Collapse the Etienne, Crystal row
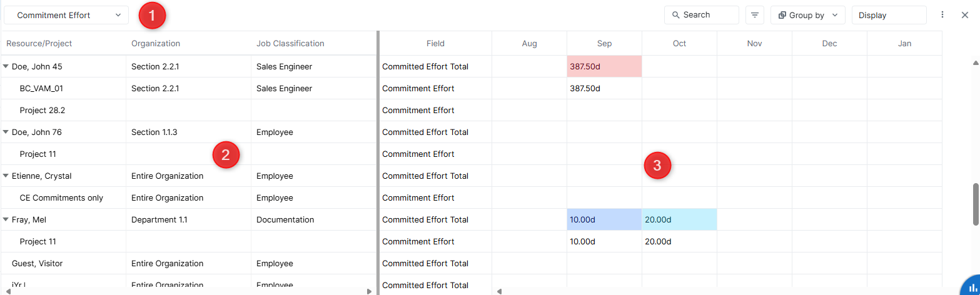The width and height of the screenshot is (980, 295). tap(6, 176)
